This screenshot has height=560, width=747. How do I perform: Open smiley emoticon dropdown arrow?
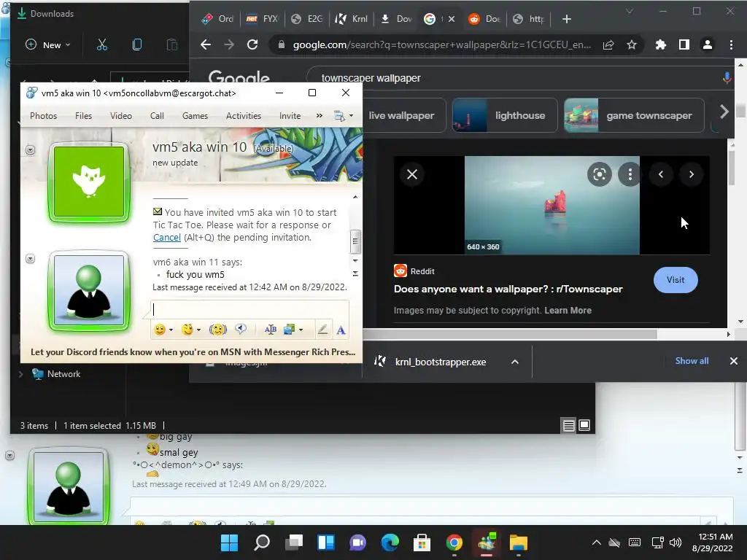tap(171, 330)
